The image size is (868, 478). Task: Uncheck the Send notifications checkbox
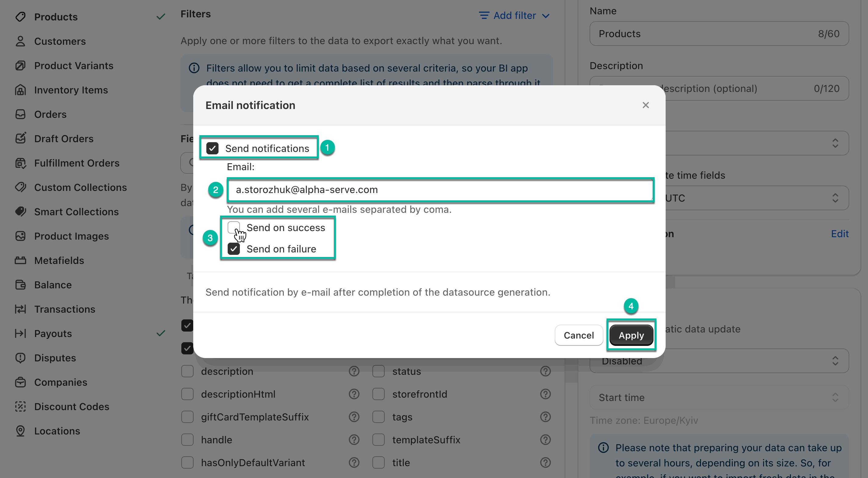click(x=212, y=148)
